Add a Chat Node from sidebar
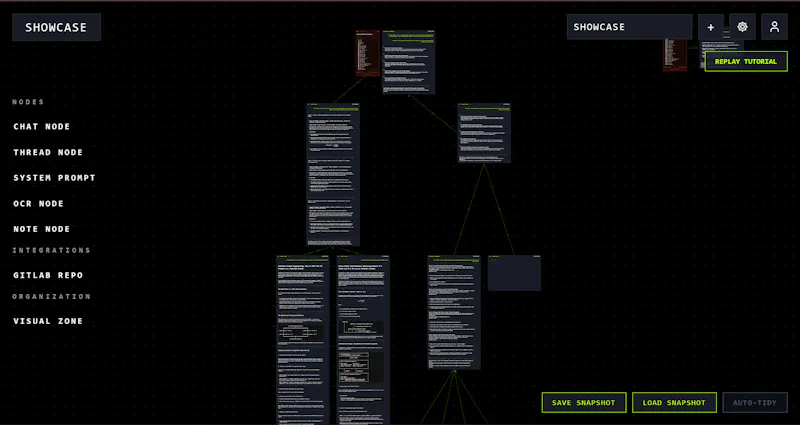The height and width of the screenshot is (425, 800). coord(42,127)
